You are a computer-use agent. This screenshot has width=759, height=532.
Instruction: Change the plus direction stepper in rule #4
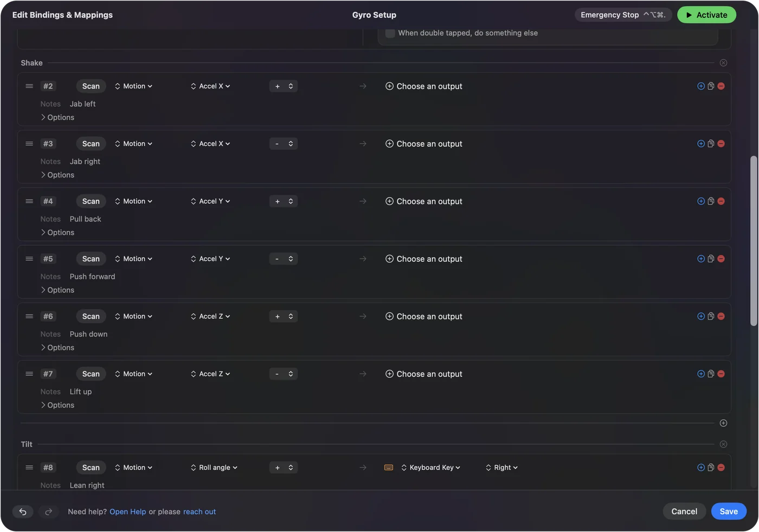(284, 201)
